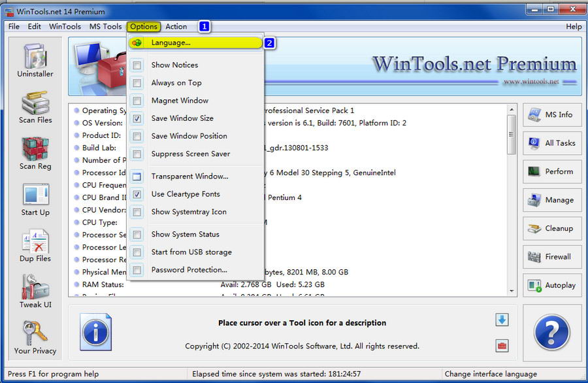Click the Manage button
The image size is (588, 383).
tap(552, 200)
